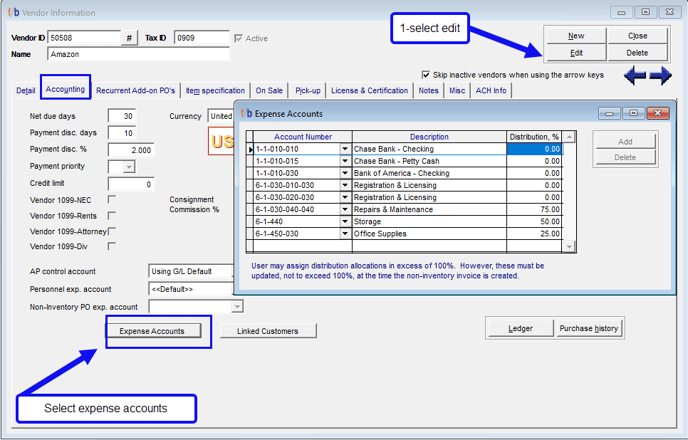Click the # lookup button next to Vendor ID
Screen dimensions: 688x440
[129, 38]
